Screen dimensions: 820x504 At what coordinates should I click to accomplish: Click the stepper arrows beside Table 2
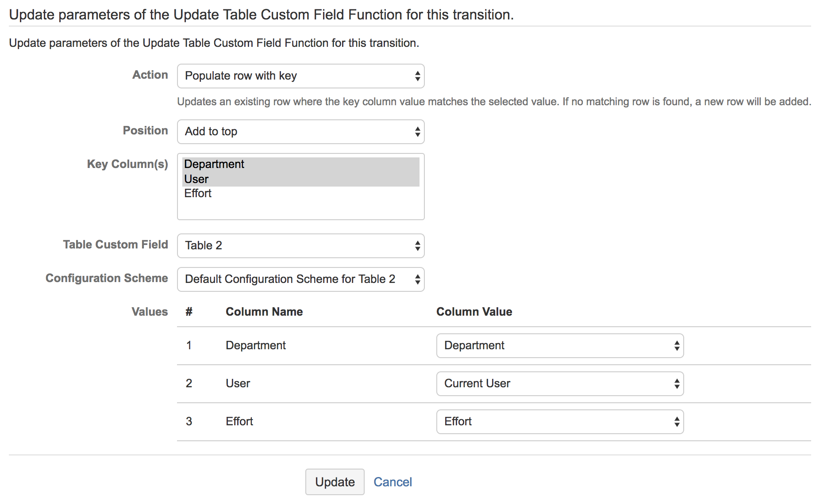(x=417, y=246)
